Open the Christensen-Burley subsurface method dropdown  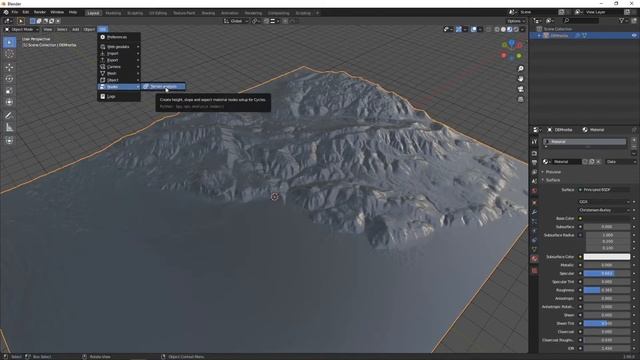604,210
